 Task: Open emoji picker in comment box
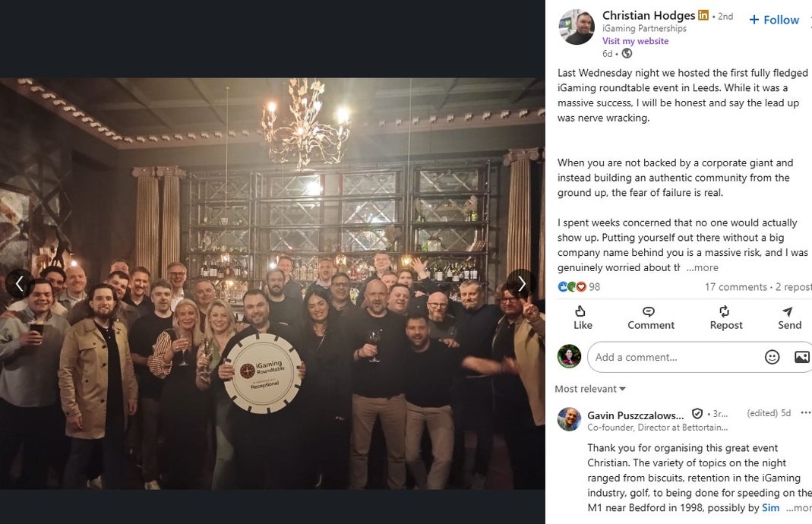pyautogui.click(x=773, y=357)
